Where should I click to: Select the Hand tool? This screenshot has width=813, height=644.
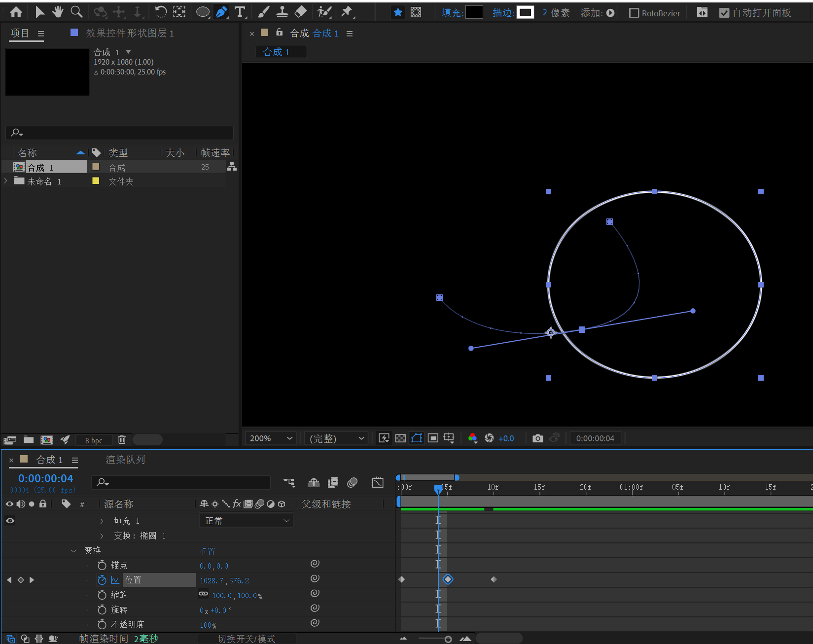tap(58, 12)
